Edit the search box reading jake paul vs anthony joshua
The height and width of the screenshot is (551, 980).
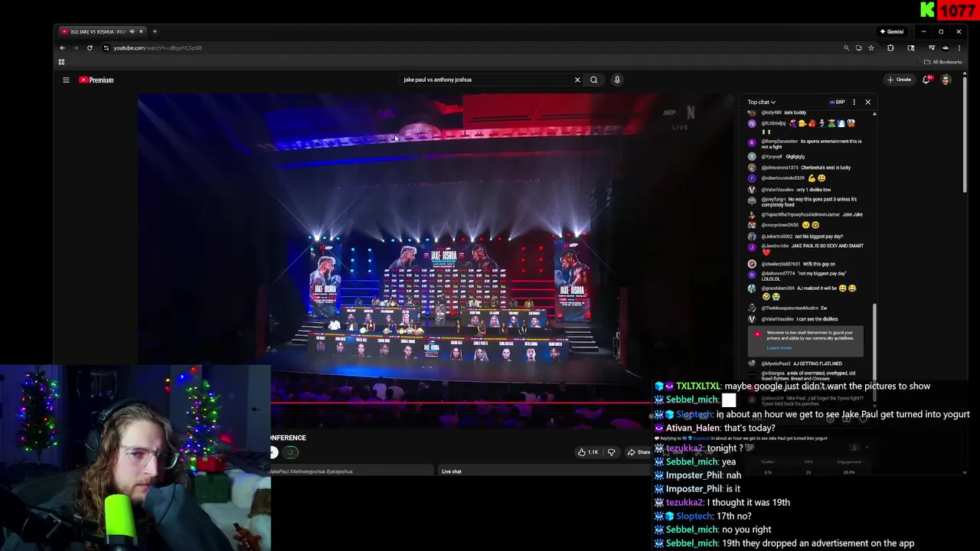pos(486,80)
